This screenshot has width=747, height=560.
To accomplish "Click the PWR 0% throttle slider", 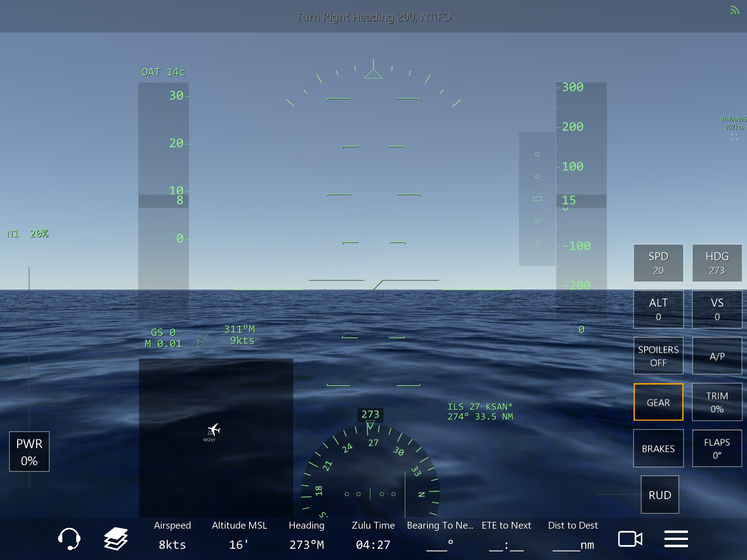I will [x=29, y=451].
